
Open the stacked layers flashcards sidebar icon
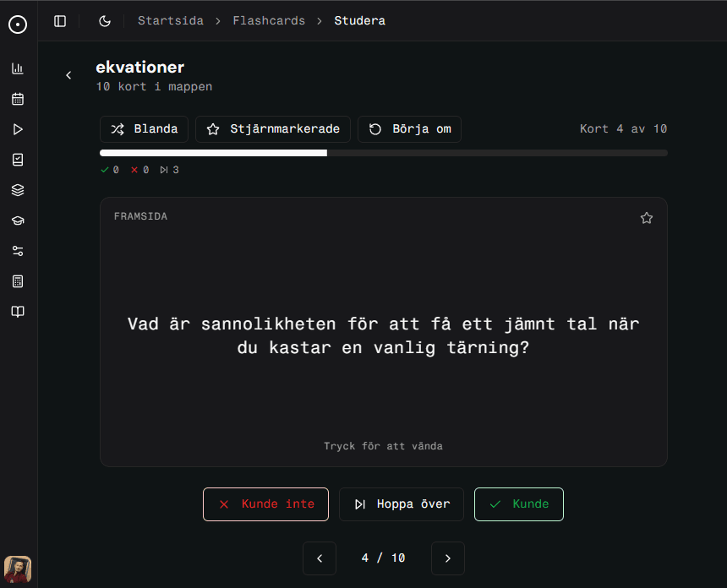18,190
